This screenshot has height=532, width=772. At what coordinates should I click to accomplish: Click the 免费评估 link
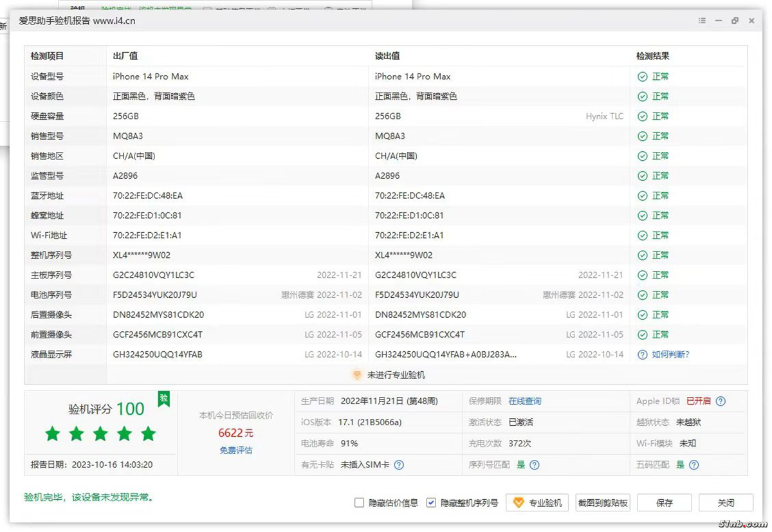click(236, 450)
